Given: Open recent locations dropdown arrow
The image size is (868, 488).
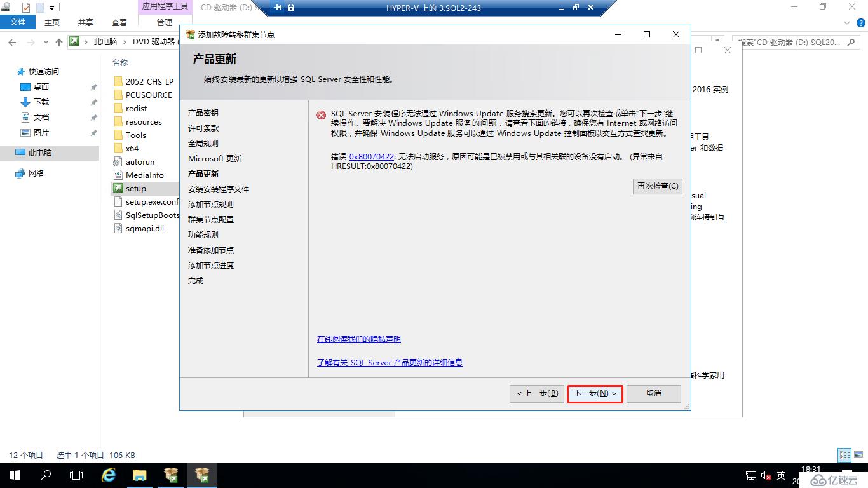Looking at the screenshot, I should click(x=46, y=42).
